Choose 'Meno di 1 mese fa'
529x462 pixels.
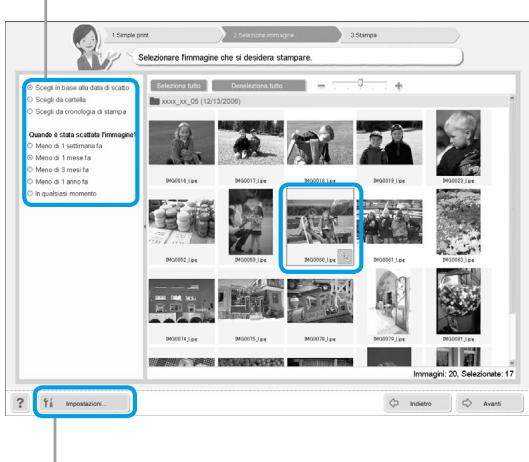tap(59, 158)
